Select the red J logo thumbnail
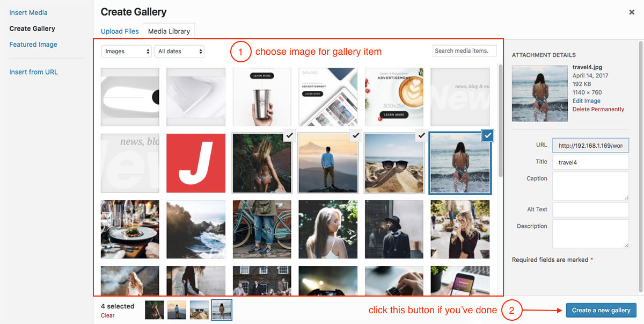644x324 pixels. click(x=196, y=163)
